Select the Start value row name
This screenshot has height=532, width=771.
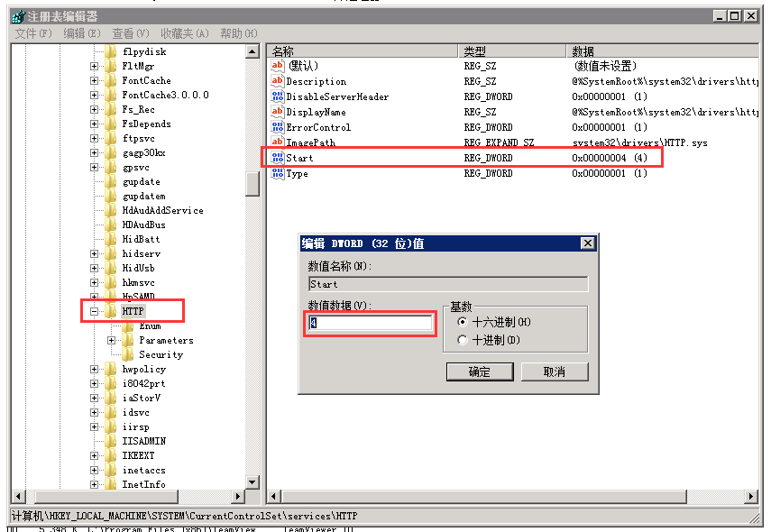[299, 158]
